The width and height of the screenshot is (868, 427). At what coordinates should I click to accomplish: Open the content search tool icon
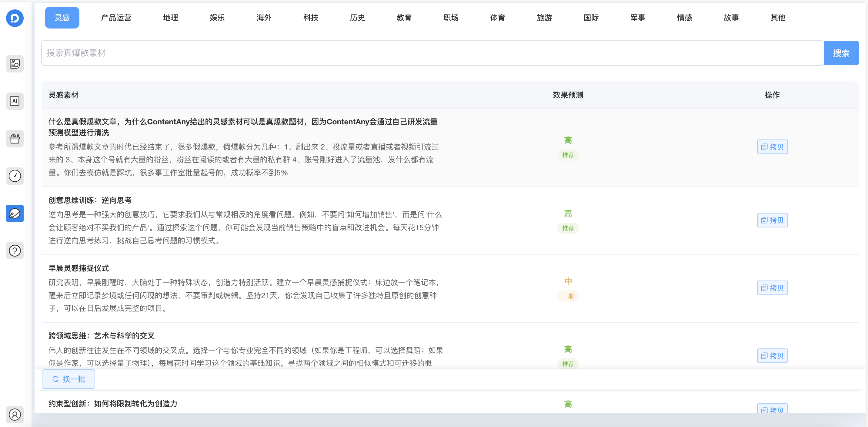tap(15, 64)
